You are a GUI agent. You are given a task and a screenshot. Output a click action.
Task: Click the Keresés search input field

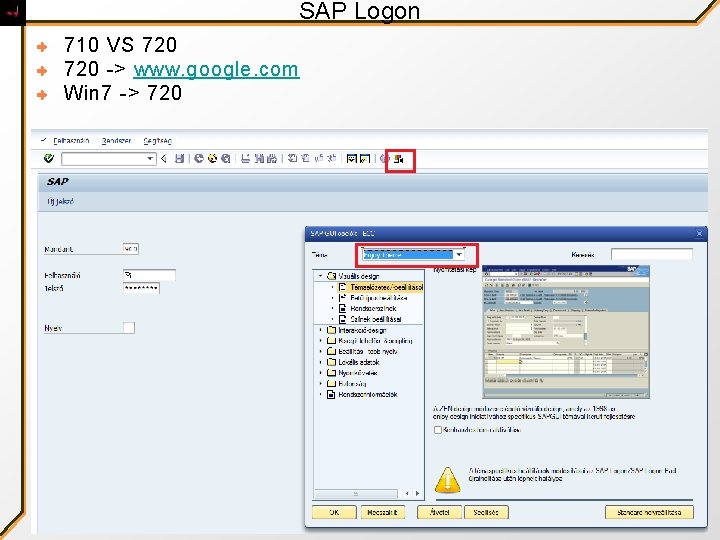652,254
